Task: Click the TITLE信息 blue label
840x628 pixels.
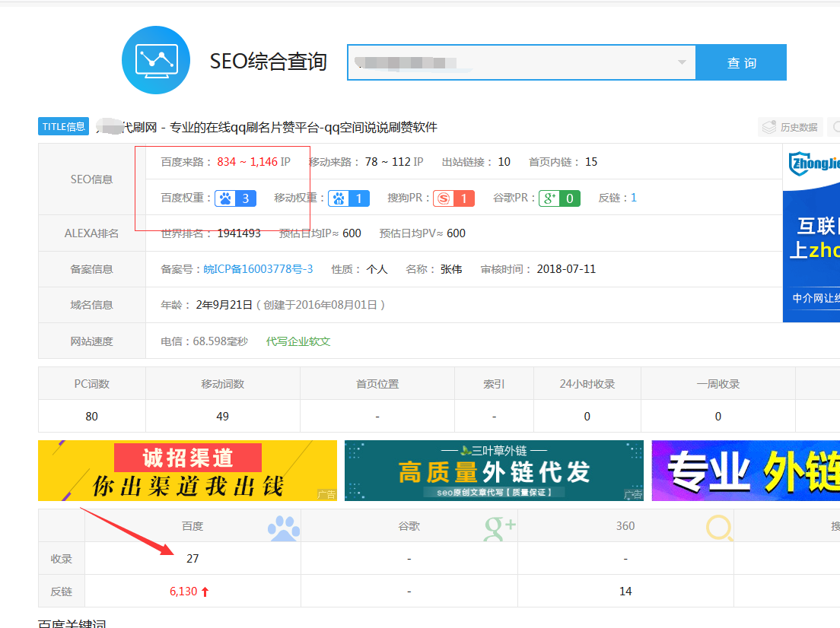Action: pyautogui.click(x=64, y=127)
